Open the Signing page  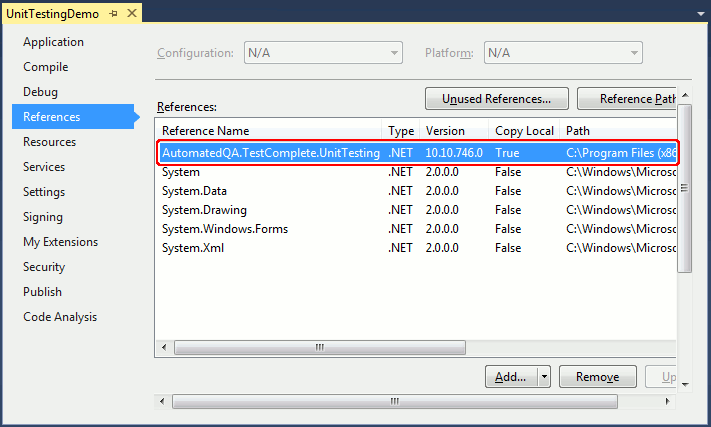coord(43,217)
